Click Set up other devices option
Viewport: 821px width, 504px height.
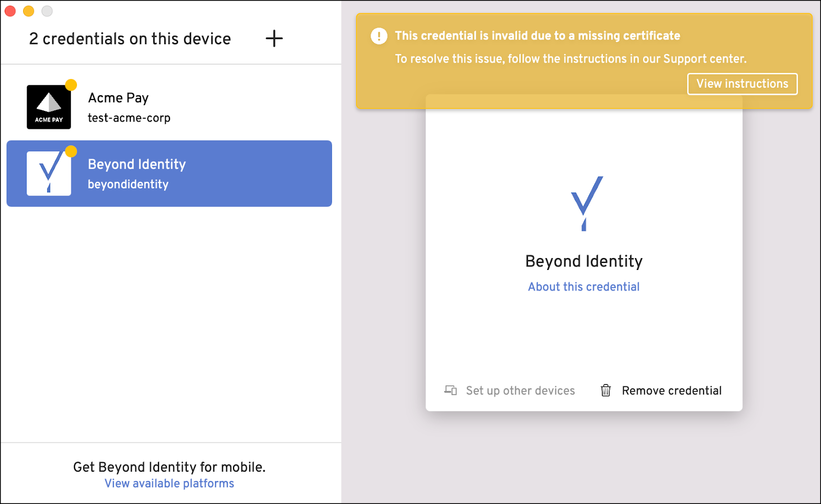tap(520, 391)
